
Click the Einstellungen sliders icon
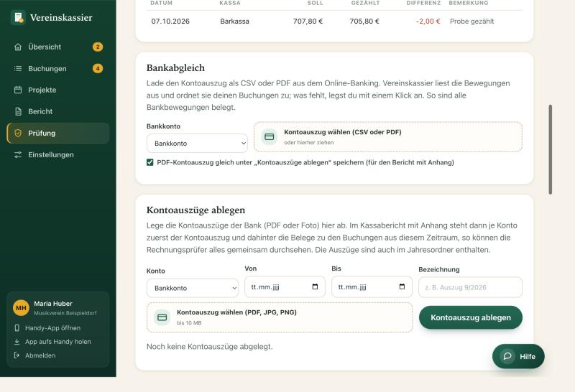(17, 154)
